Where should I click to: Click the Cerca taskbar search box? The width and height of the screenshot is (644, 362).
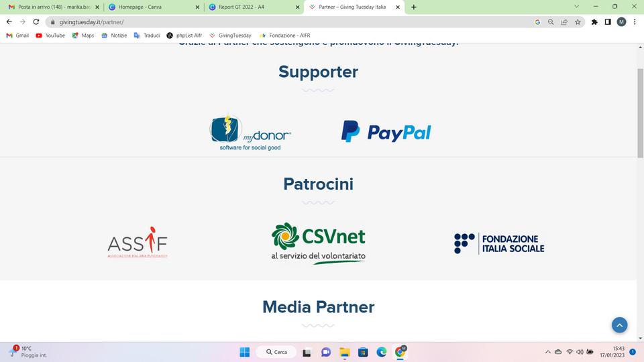276,352
